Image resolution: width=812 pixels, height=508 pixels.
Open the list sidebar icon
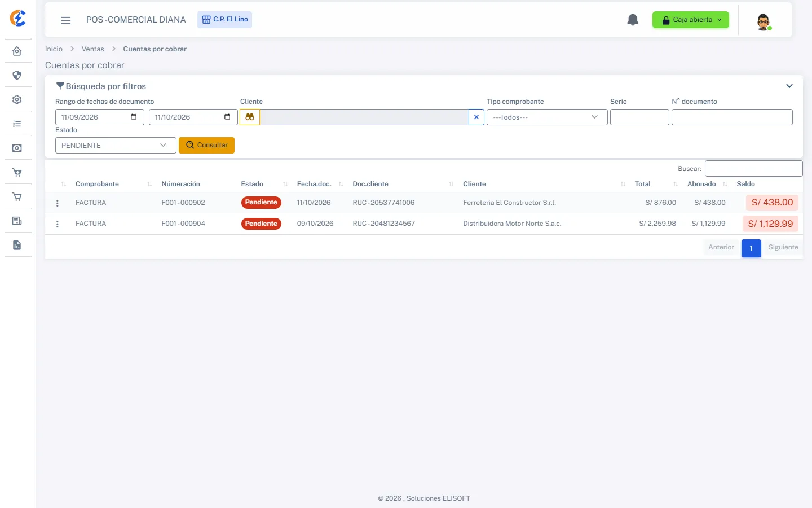click(17, 124)
